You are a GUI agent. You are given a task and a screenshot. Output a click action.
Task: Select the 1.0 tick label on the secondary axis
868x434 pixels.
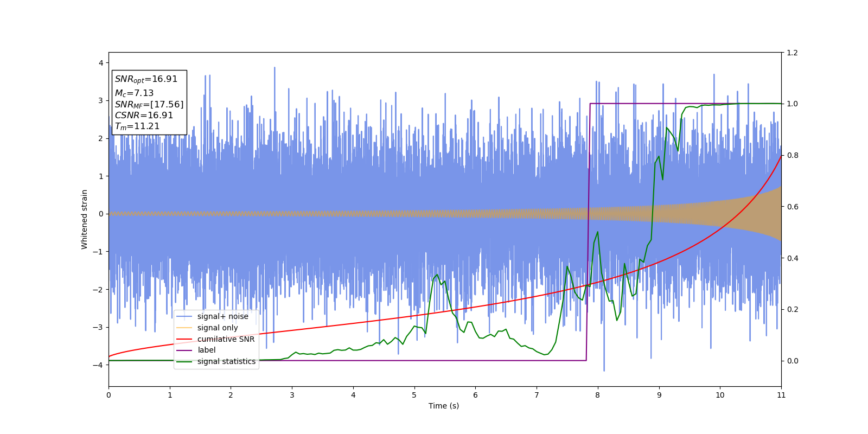[x=792, y=104]
